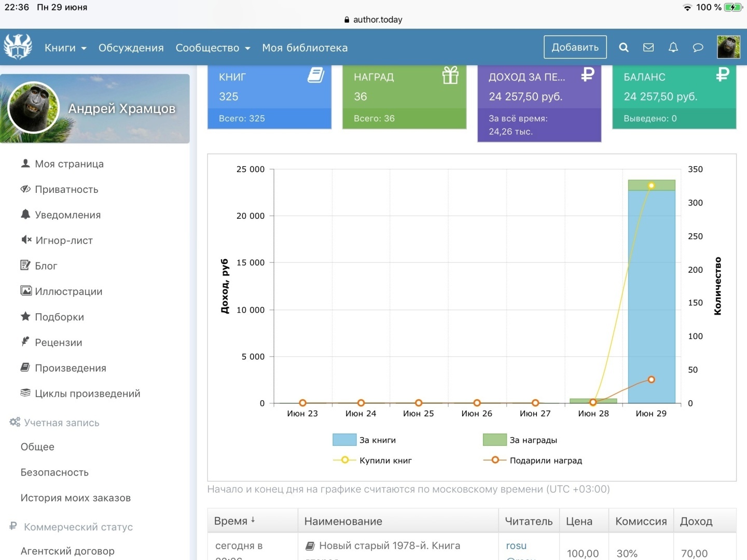747x560 pixels.
Task: Click the user avatar in top bar
Action: point(728,47)
